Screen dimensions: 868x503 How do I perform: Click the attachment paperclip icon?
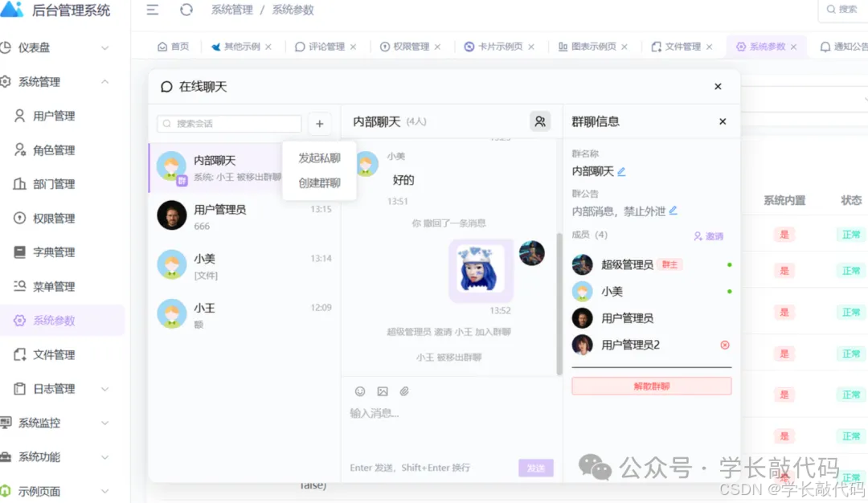coord(404,391)
